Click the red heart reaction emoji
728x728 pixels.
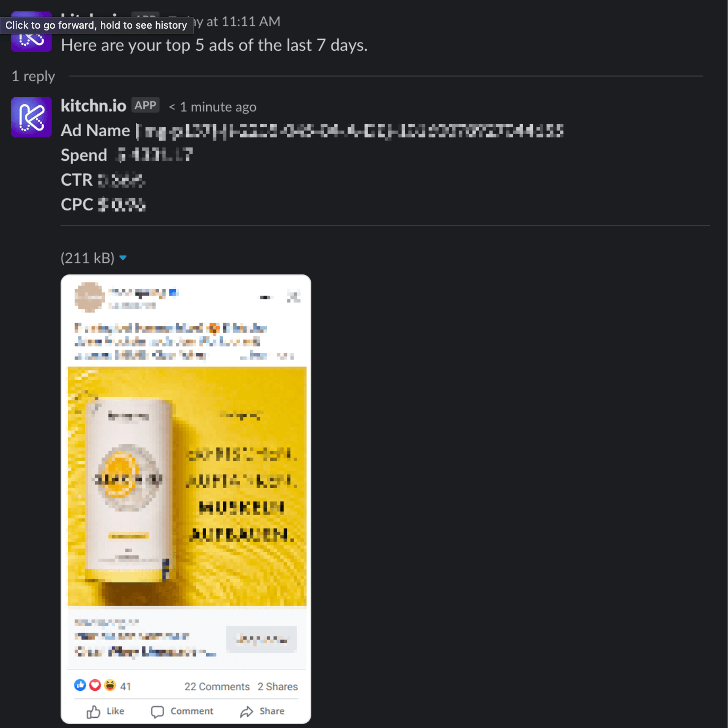click(95, 685)
